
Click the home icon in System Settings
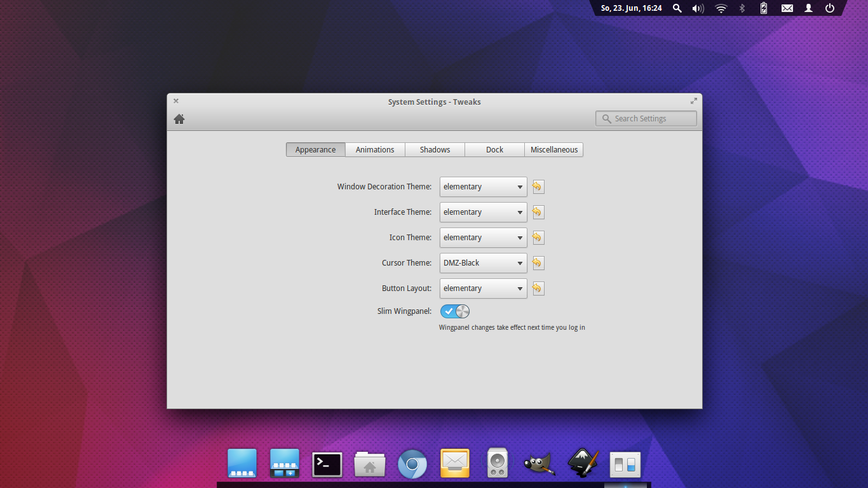pyautogui.click(x=179, y=119)
